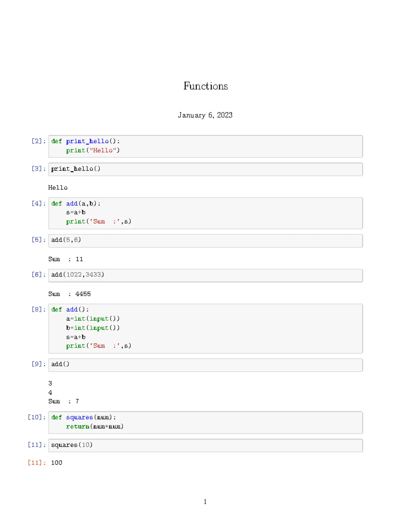411x532 pixels.
Task: Click the def add(a,b) code cell
Action: 206,213
